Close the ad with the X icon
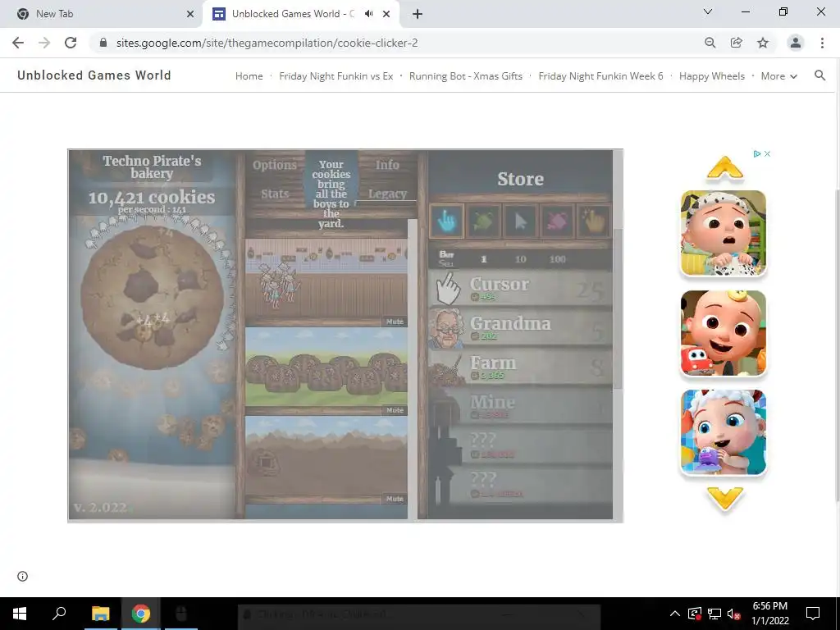The image size is (840, 630). click(x=767, y=153)
